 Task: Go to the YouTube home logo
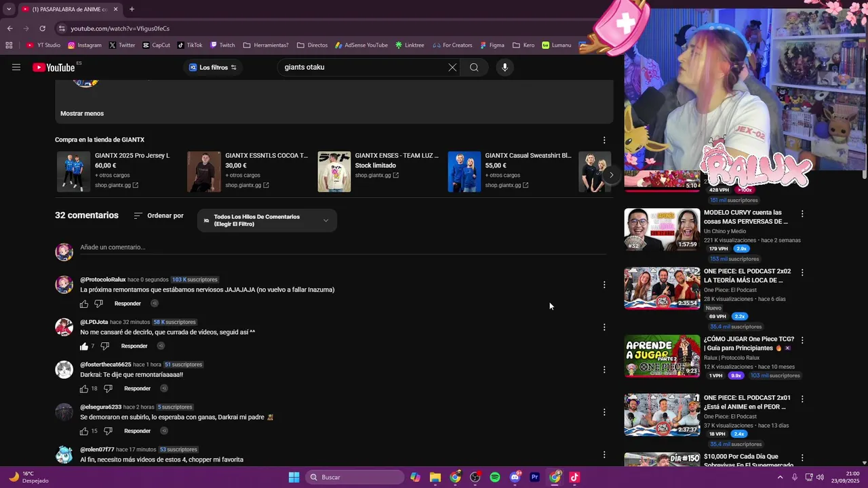tap(54, 67)
